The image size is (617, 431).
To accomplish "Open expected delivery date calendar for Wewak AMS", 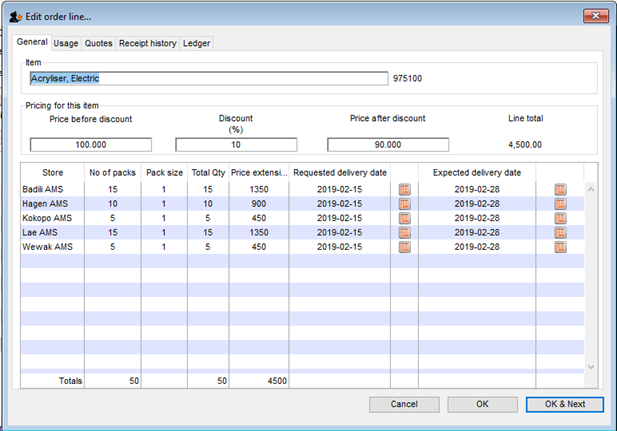I will point(561,247).
